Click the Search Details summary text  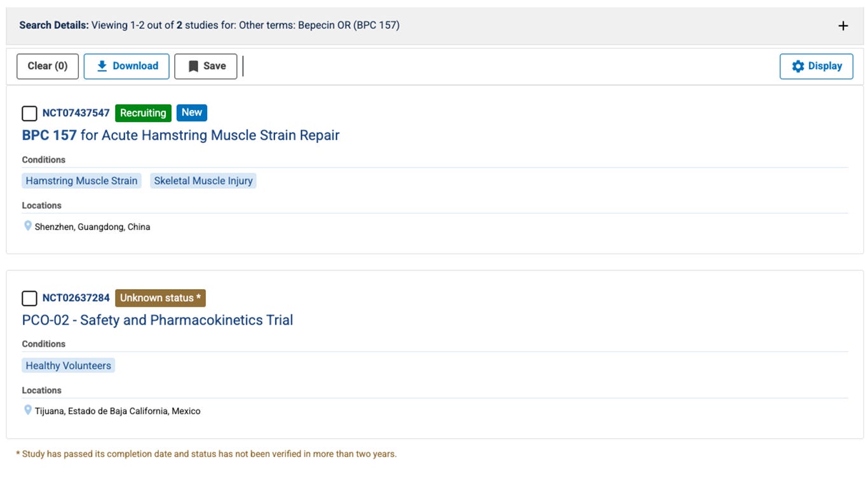(x=210, y=25)
